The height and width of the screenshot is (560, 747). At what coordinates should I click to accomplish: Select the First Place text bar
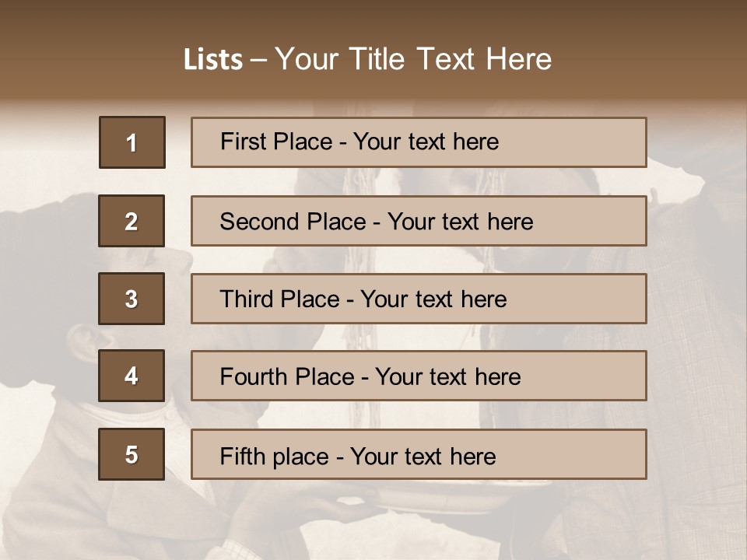tap(419, 142)
